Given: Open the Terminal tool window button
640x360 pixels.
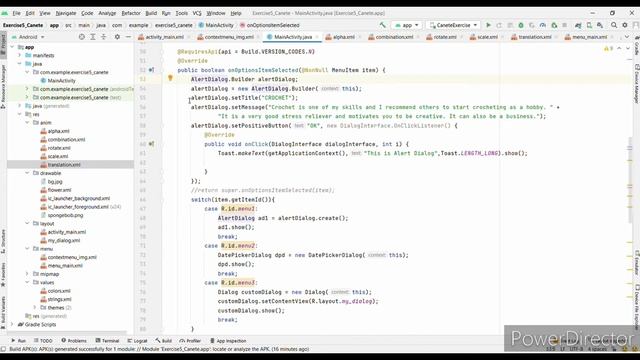Looking at the screenshot, I should 107,340.
